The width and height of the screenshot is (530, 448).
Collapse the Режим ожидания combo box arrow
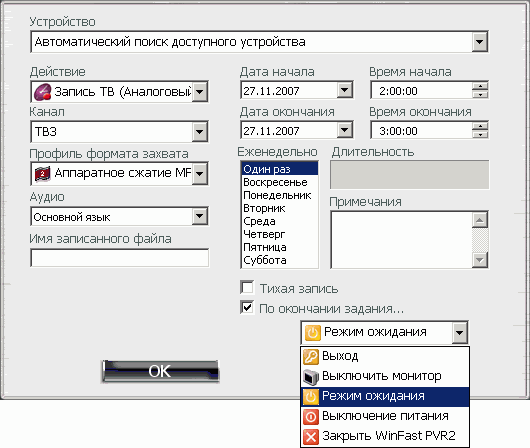(460, 332)
